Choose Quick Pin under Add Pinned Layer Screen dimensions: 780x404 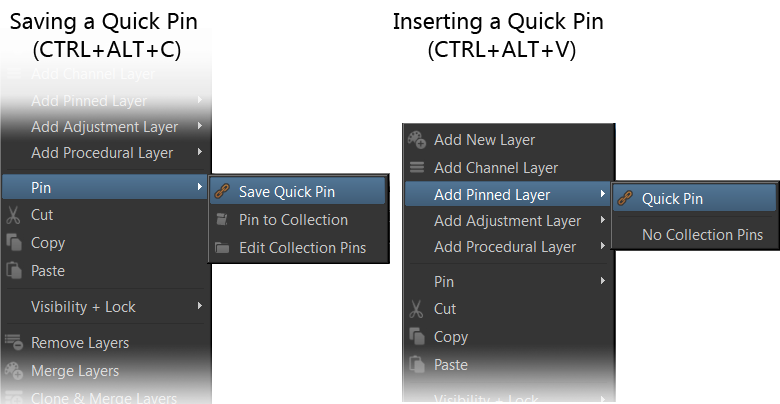pos(672,199)
